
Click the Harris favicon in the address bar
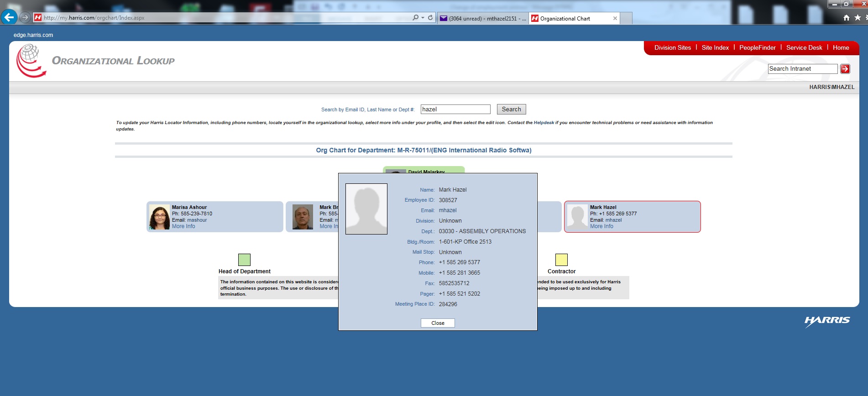[38, 17]
